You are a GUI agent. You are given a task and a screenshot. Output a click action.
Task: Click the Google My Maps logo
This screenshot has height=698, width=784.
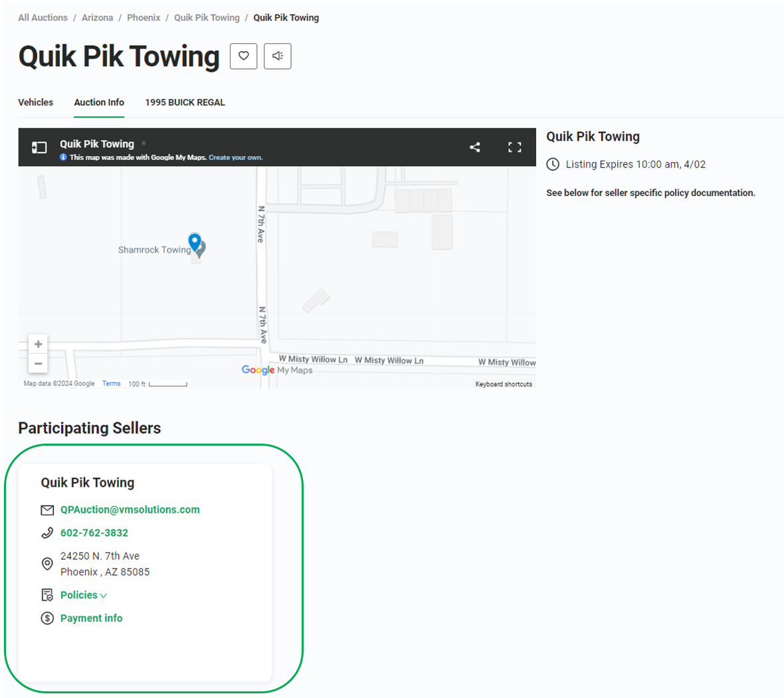(x=277, y=370)
